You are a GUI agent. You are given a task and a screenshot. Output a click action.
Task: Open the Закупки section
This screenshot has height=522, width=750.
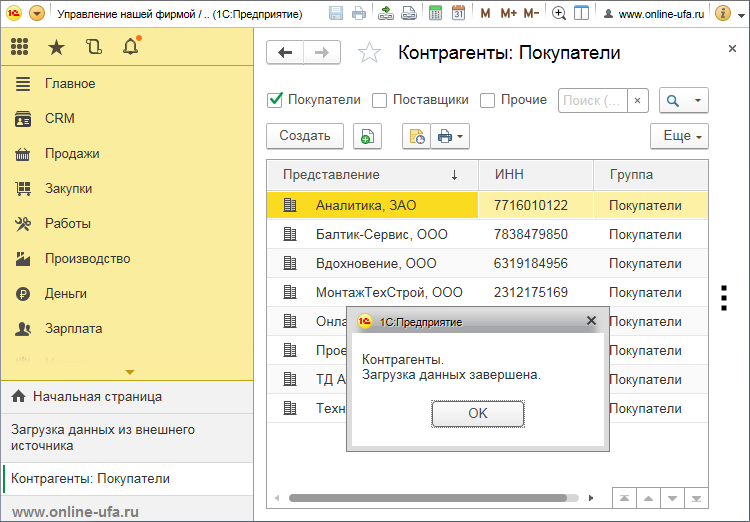pos(127,189)
